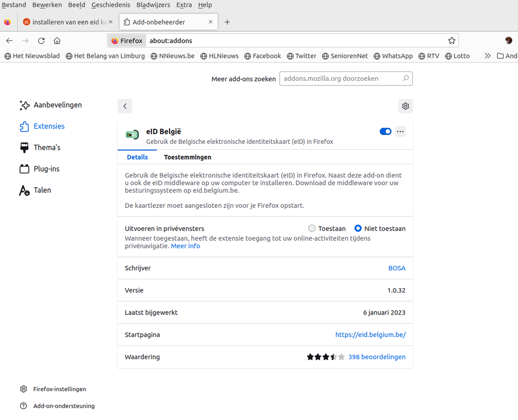The height and width of the screenshot is (420, 518).
Task: Open the Lotto bookmark
Action: (457, 56)
